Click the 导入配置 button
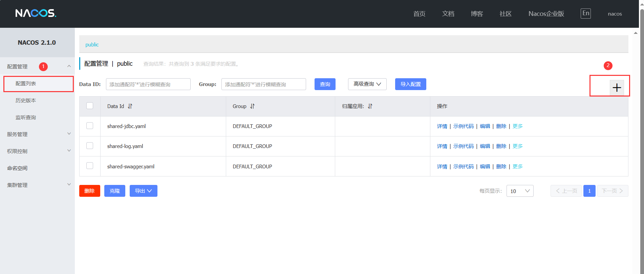The width and height of the screenshot is (644, 274). [411, 84]
